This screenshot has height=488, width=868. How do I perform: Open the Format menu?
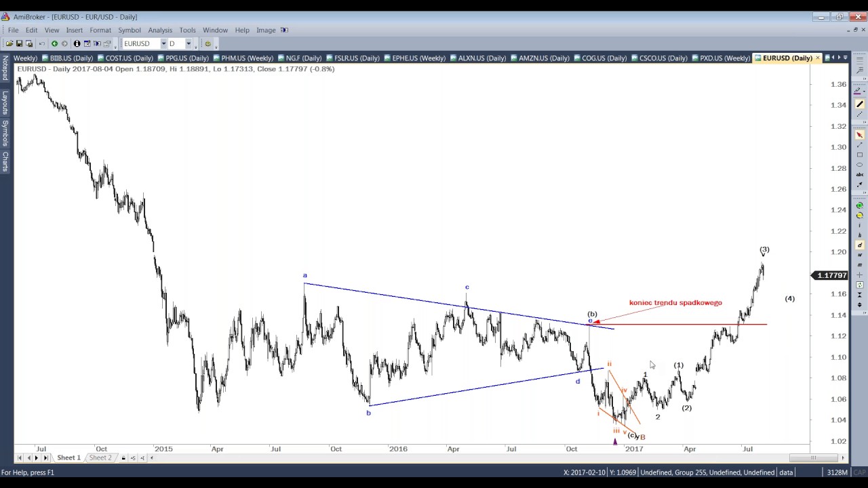100,30
